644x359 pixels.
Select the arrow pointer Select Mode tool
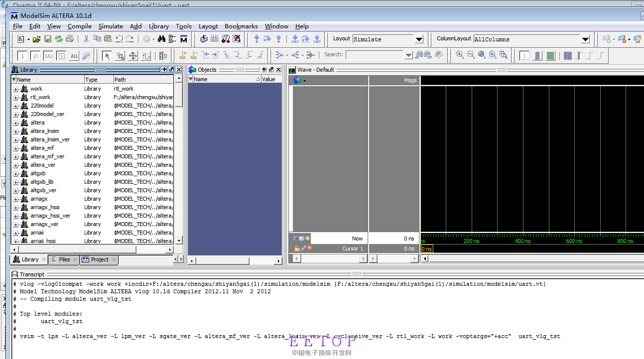pyautogui.click(x=107, y=55)
